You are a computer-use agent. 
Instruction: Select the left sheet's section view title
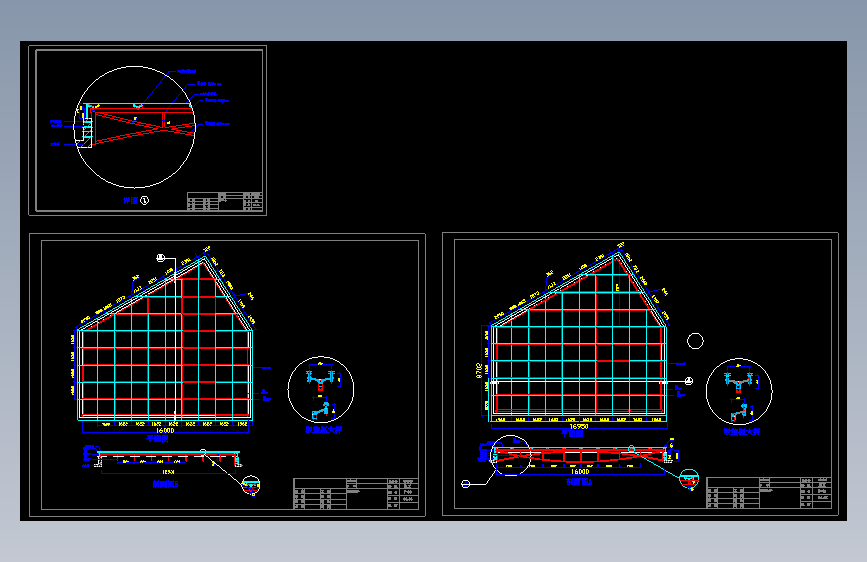click(x=166, y=484)
